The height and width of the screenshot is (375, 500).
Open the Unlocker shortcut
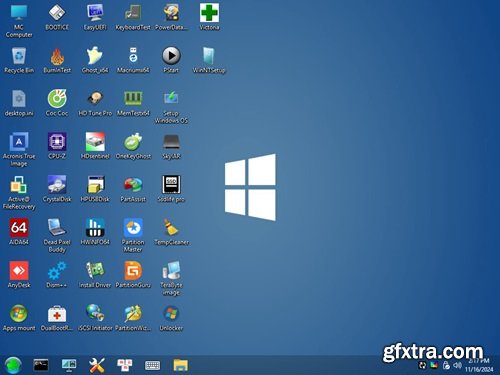point(171,318)
